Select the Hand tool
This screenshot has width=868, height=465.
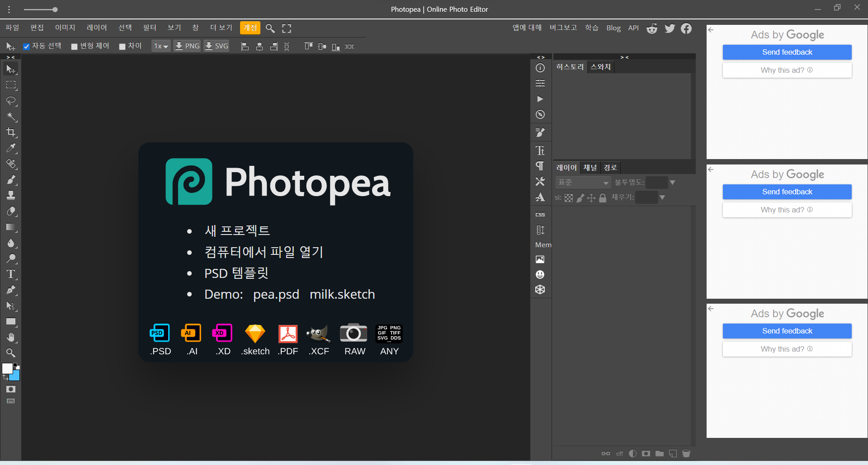[11, 338]
